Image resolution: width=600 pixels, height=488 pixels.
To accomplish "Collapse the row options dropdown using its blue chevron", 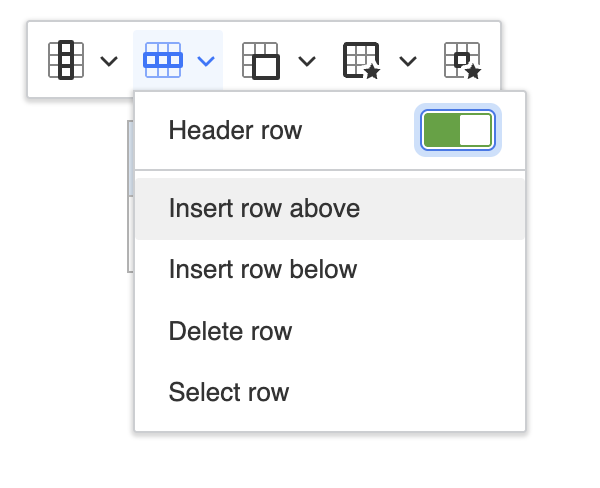I will (206, 61).
